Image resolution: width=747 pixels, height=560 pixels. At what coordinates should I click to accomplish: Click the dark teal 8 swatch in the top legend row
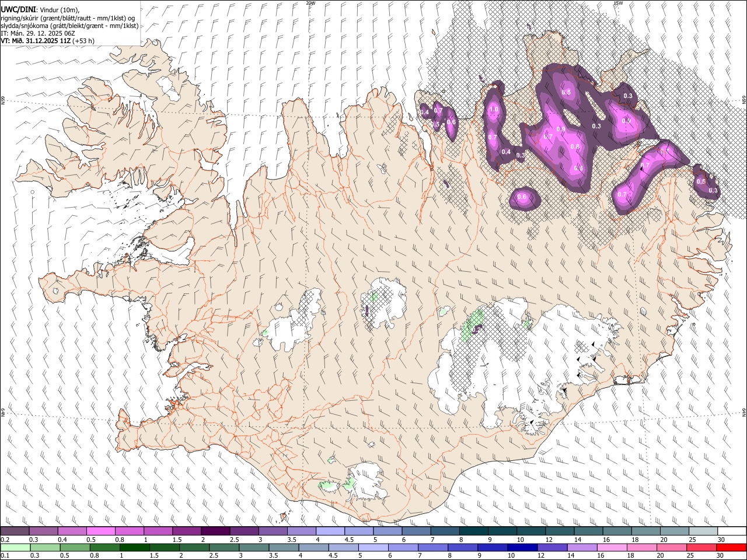tap(474, 531)
